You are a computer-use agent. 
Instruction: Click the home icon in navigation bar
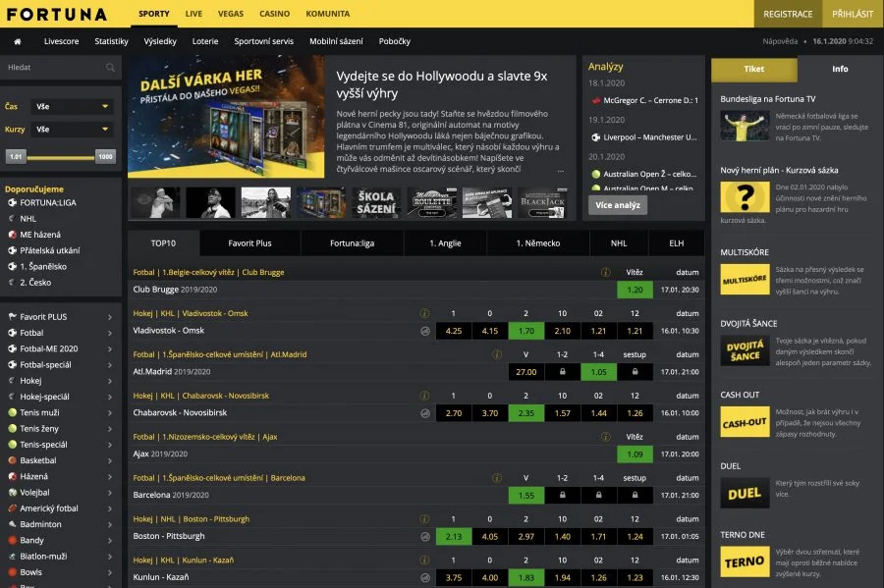pyautogui.click(x=17, y=41)
